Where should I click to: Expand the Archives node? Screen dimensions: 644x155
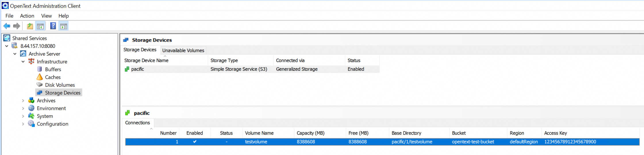tap(23, 101)
